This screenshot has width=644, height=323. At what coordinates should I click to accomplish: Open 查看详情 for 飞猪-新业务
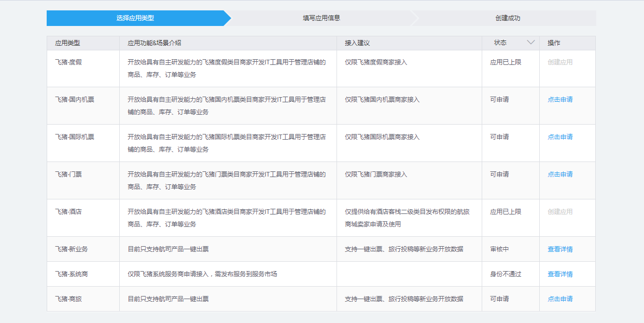tap(560, 249)
